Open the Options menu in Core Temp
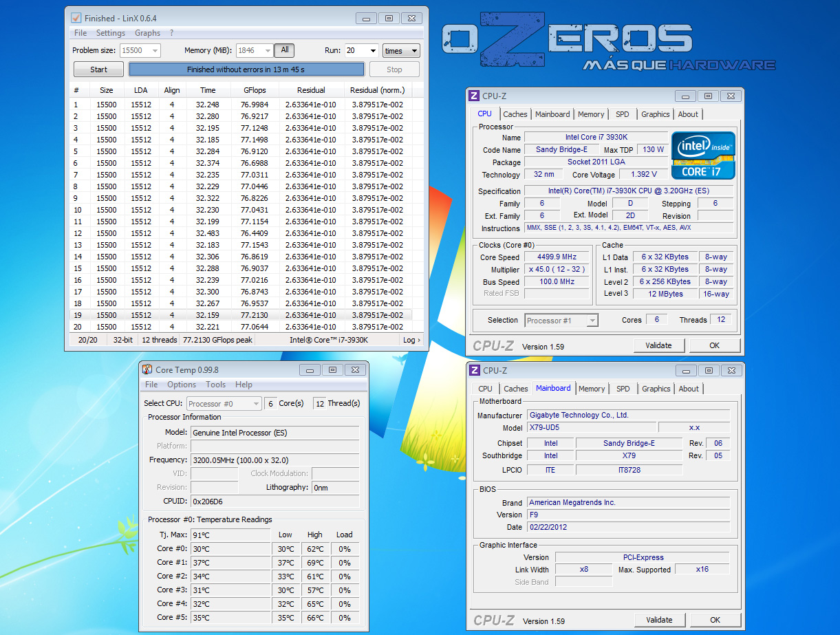The width and height of the screenshot is (840, 635). (182, 385)
